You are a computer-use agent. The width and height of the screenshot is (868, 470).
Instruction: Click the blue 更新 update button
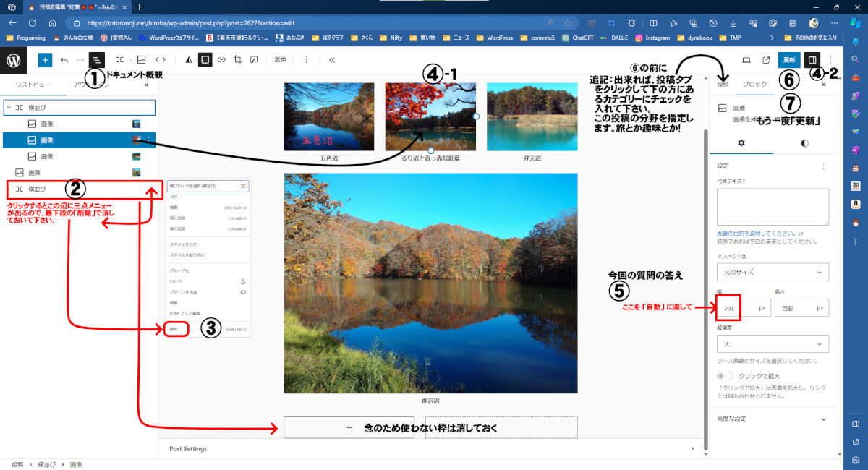point(789,60)
